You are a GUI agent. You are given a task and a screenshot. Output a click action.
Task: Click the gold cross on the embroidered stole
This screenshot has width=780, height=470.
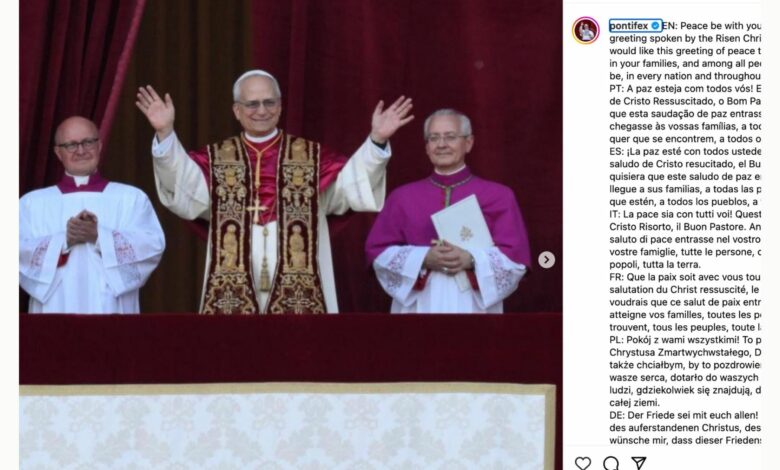coord(257,210)
